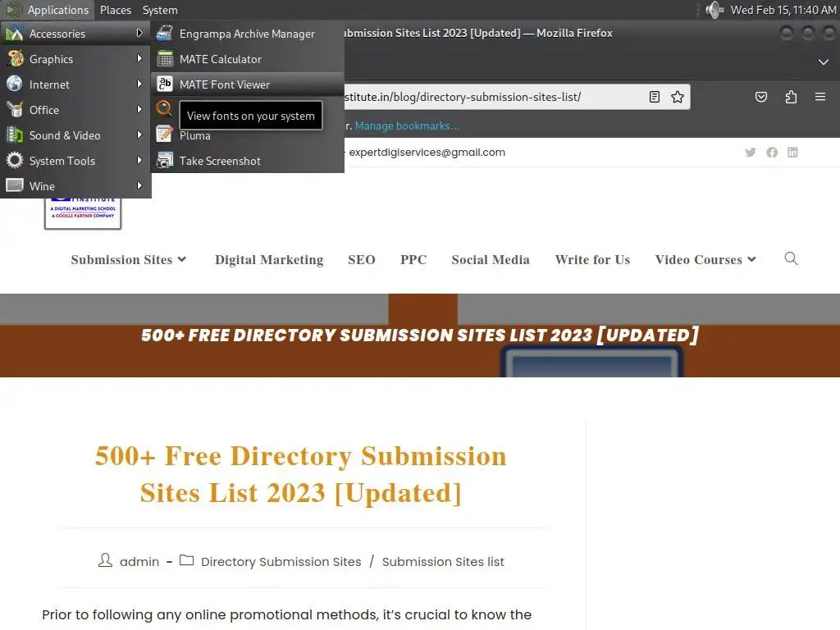This screenshot has width=840, height=630.
Task: Expand the Accessories submenu arrow
Action: [139, 33]
